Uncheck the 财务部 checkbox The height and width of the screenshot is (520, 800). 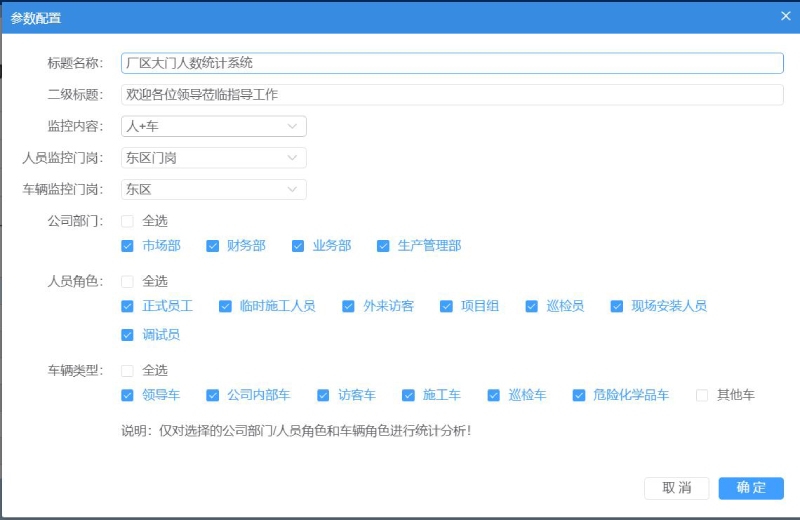pos(212,246)
